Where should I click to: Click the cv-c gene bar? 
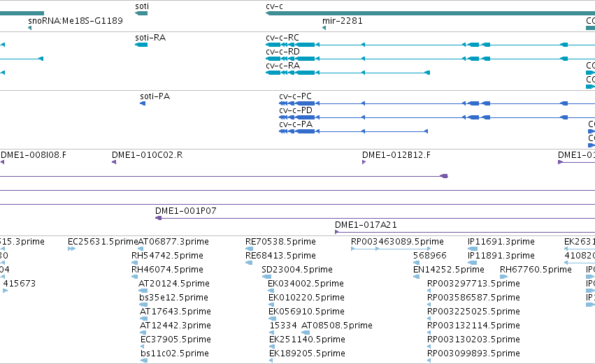coord(430,13)
